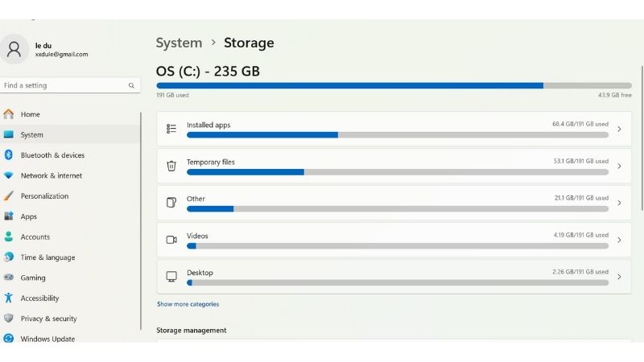Click the Temporary files trash icon
This screenshot has width=644, height=362.
[171, 166]
